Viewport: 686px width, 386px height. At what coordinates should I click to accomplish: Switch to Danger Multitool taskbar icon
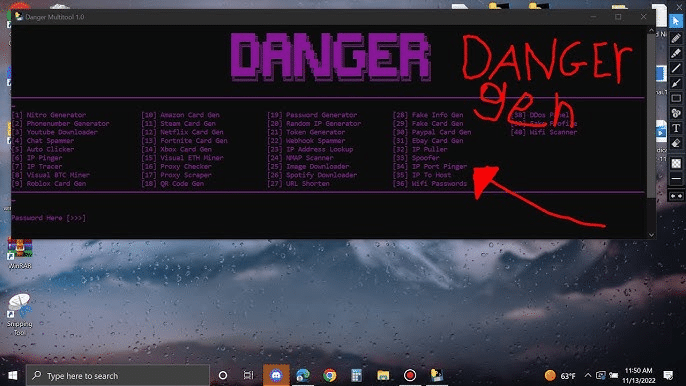pos(437,375)
